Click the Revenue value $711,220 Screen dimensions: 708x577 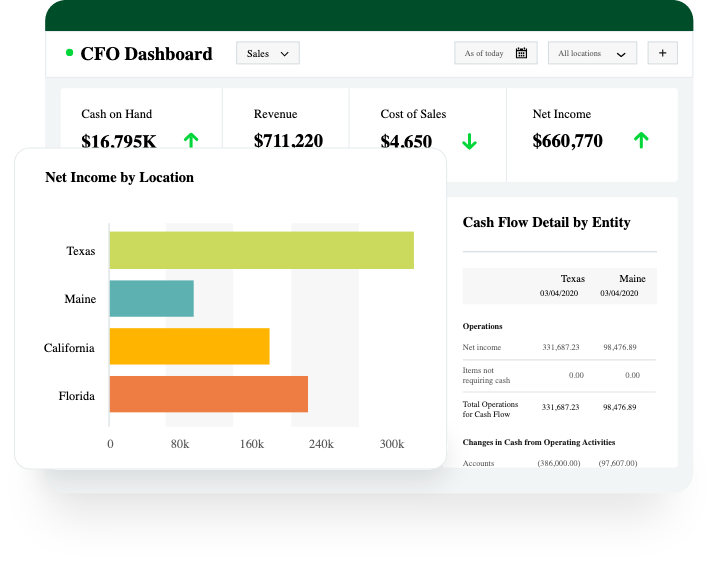click(288, 141)
